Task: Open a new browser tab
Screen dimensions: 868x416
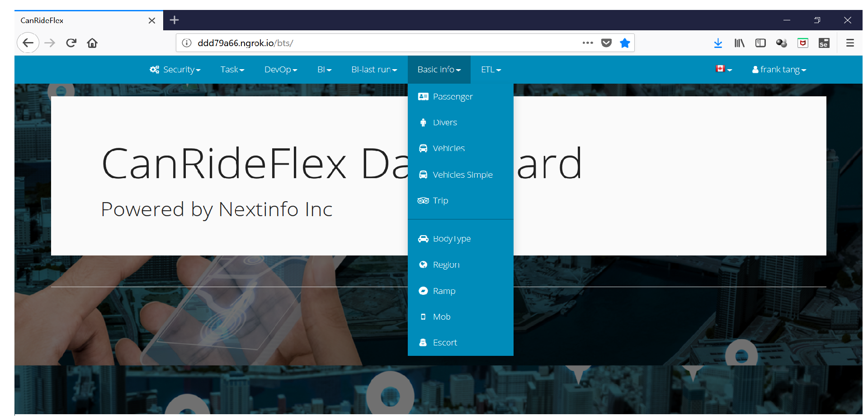Action: 174,20
